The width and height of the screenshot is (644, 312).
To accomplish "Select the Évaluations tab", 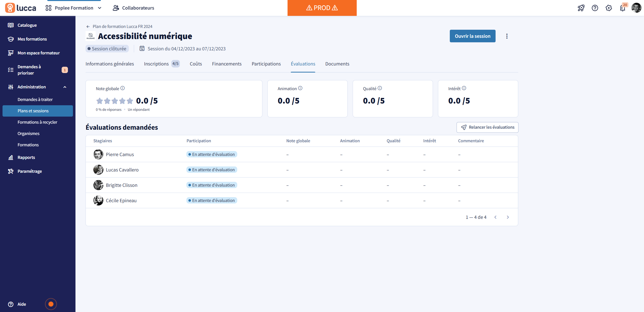I will [x=303, y=64].
